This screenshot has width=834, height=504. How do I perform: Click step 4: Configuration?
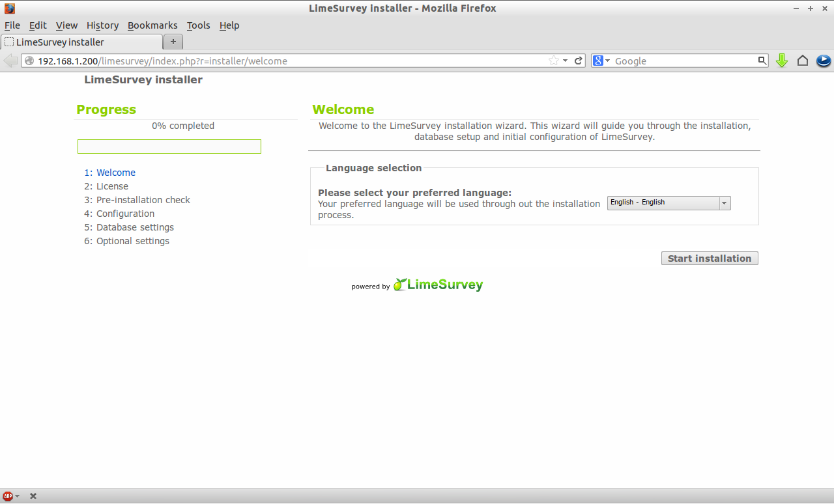119,214
